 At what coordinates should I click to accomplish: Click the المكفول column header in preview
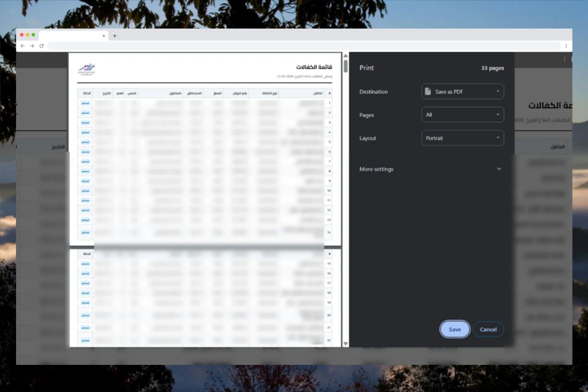[x=175, y=93]
